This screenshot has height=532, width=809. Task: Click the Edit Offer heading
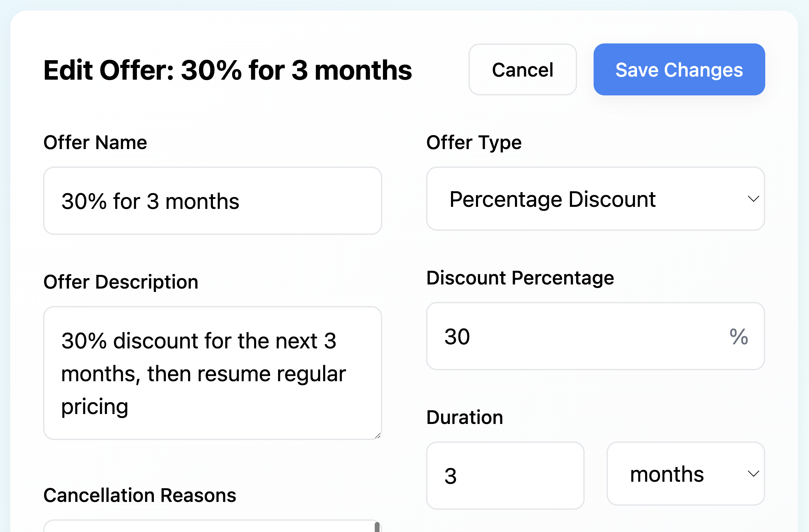227,70
